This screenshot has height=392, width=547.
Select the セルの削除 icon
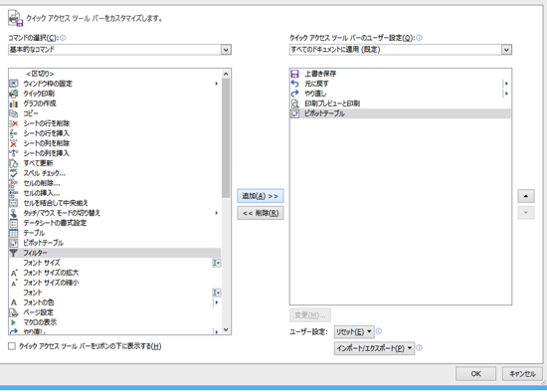click(13, 183)
